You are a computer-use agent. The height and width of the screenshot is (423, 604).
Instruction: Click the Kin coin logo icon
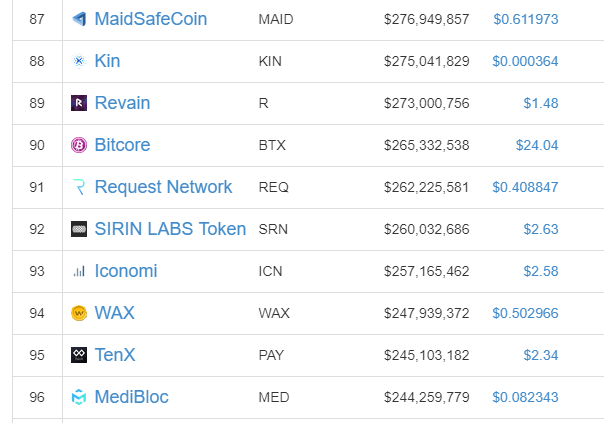pos(79,61)
